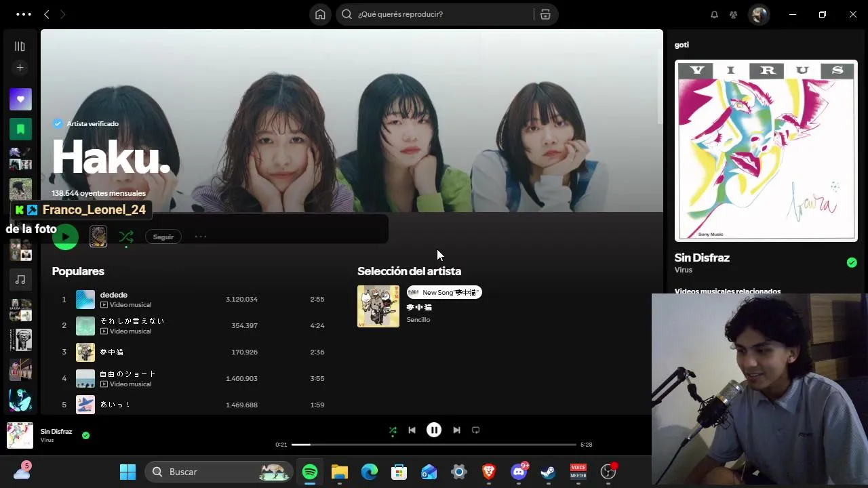The width and height of the screenshot is (868, 488).
Task: Open weather widget in taskbar corner
Action: (x=22, y=471)
